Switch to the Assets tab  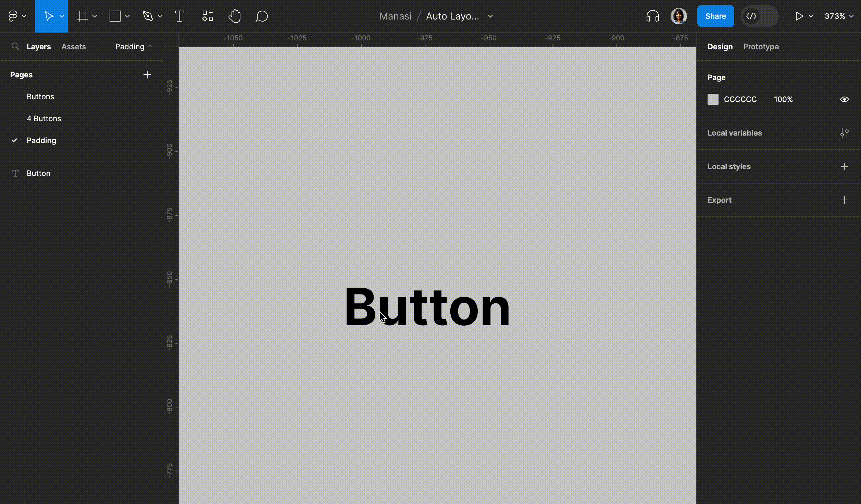74,47
